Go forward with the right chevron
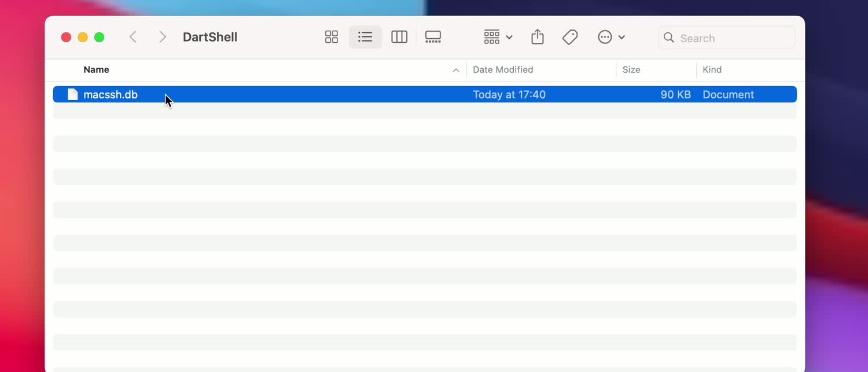Viewport: 868px width, 372px height. pos(163,37)
